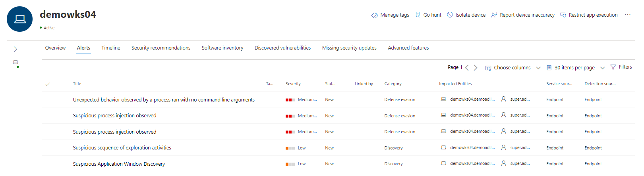
Task: Click the Report device inaccuracy icon
Action: [x=494, y=15]
